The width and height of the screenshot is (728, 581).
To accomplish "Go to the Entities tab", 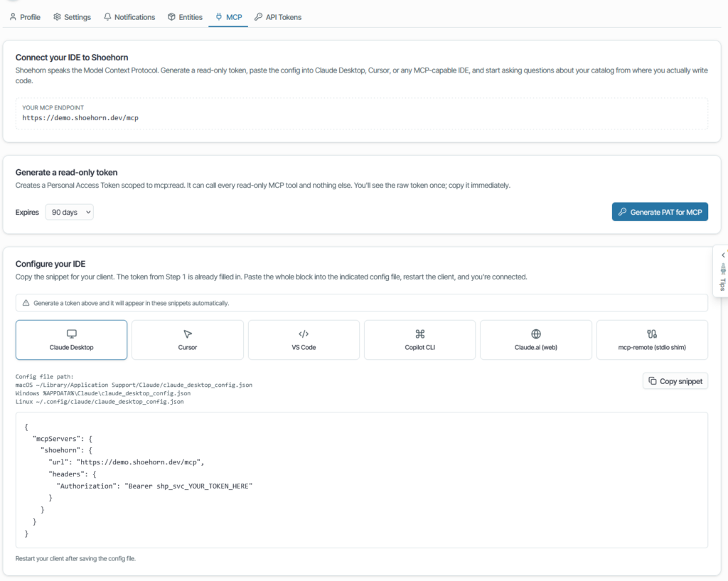I will (186, 17).
